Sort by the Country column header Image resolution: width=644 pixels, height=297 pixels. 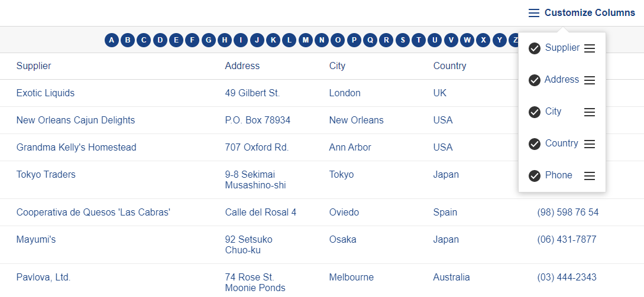[x=449, y=66]
